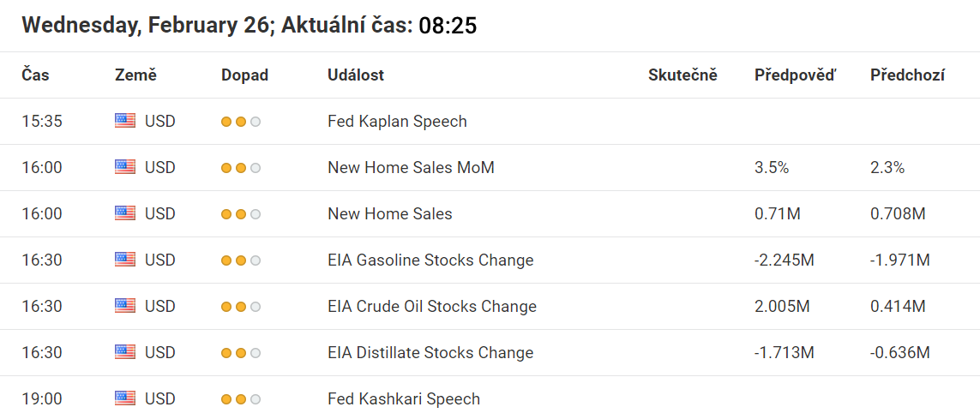Open the Fed Kaplan Speech event
This screenshot has width=980, height=419.
click(x=397, y=121)
